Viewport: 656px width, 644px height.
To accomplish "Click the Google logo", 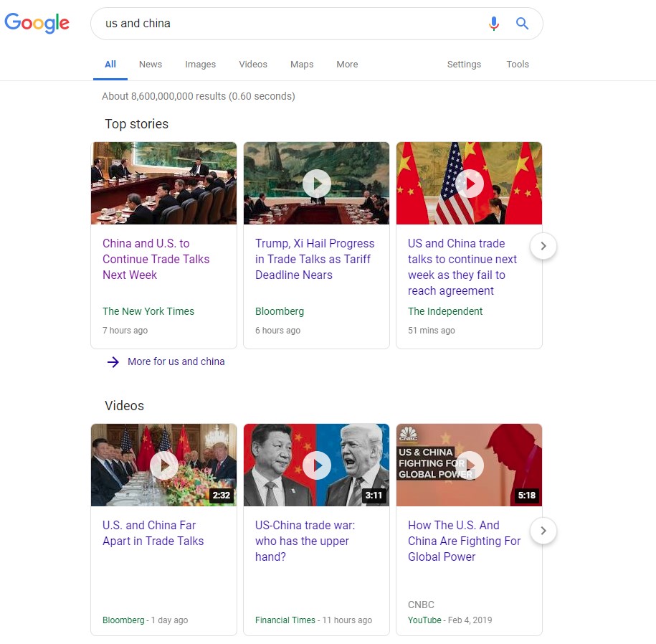I will [37, 23].
